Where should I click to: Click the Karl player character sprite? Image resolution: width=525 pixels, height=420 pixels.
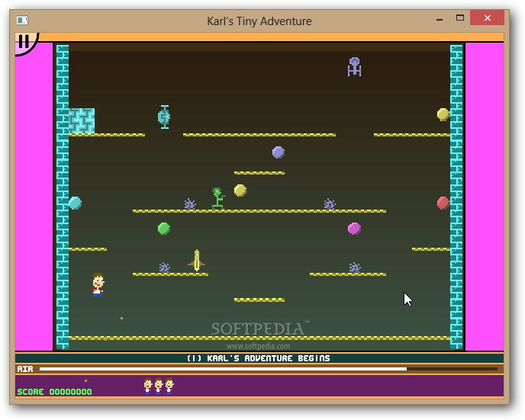pyautogui.click(x=98, y=284)
